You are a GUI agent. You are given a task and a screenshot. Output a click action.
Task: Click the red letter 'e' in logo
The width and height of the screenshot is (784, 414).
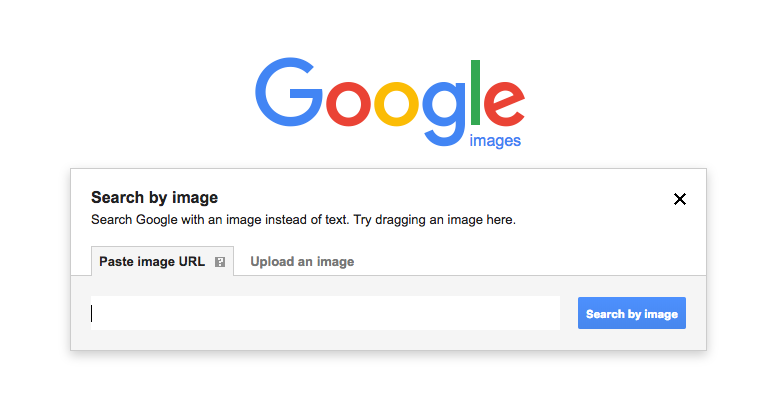[504, 102]
